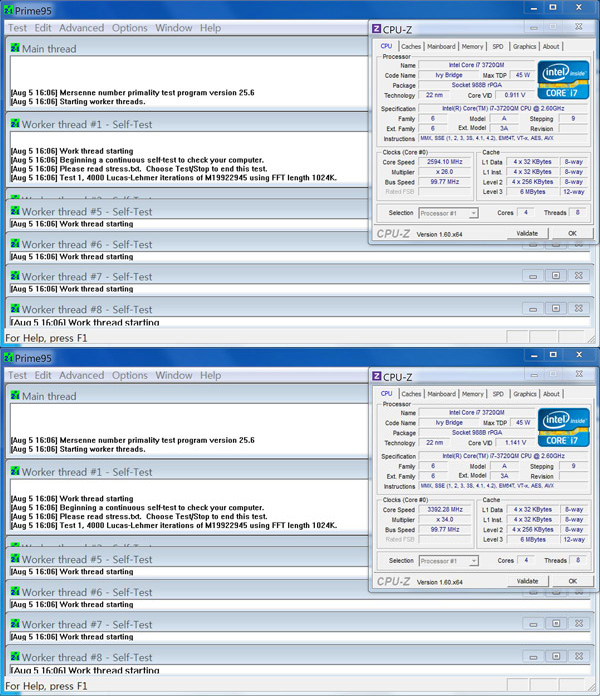Click Ivy Bridge code name in 1.141 V CPU-Z
Image resolution: width=600 pixels, height=696 pixels.
449,423
